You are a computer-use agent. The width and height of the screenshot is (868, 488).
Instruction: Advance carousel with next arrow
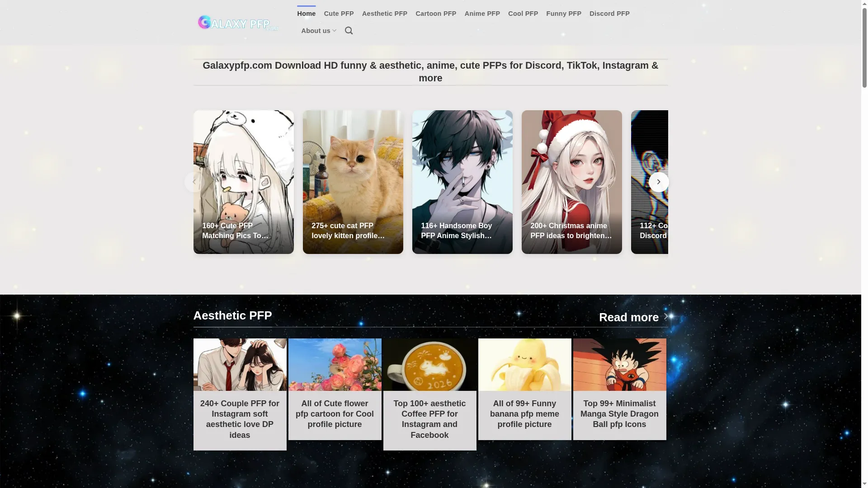pos(658,182)
